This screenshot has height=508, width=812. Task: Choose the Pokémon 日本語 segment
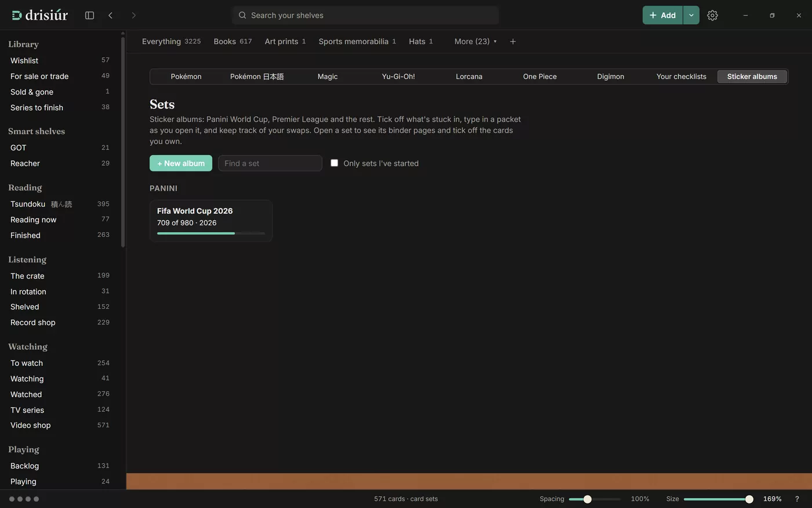click(257, 77)
